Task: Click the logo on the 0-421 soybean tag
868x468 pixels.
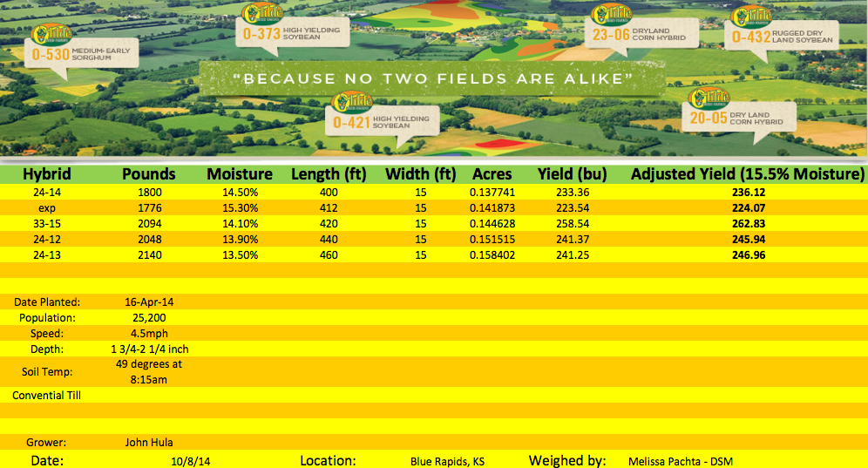Action: (352, 101)
